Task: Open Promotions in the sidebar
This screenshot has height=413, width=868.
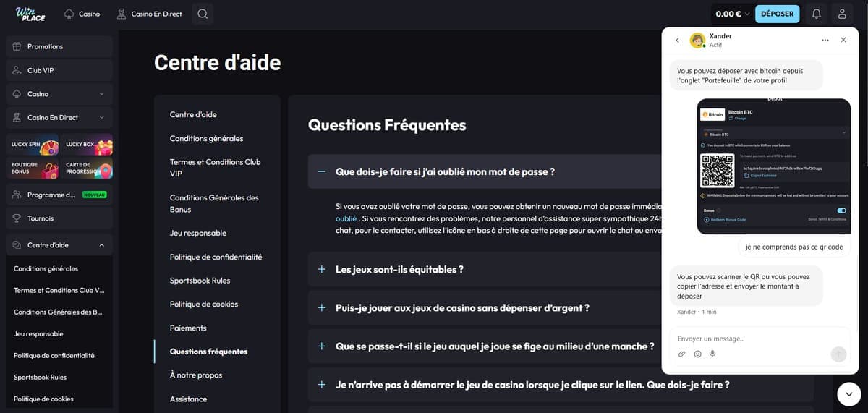Action: click(x=59, y=46)
